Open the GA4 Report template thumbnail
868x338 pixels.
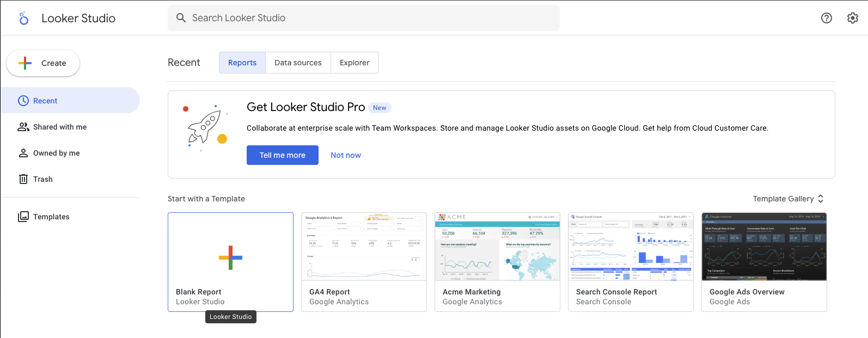(x=364, y=247)
